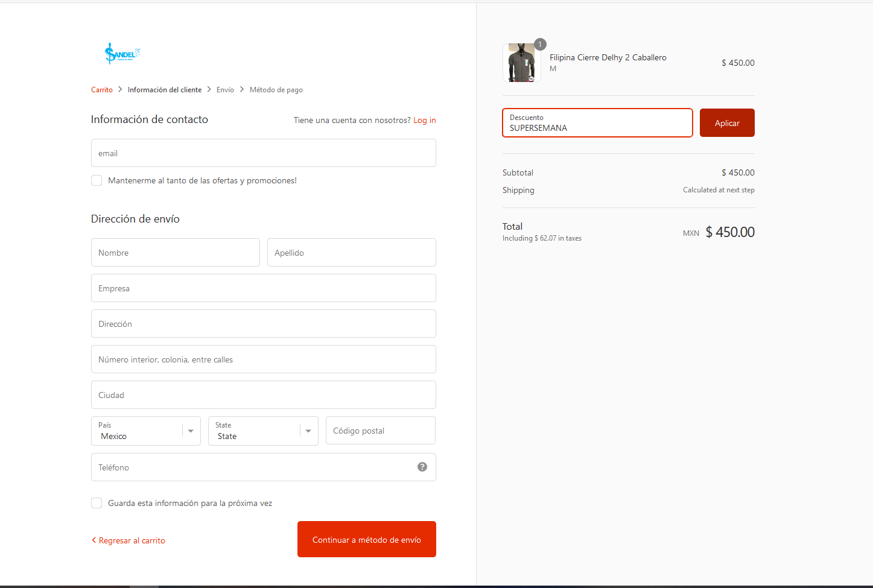Follow the Log in link

pyautogui.click(x=425, y=120)
